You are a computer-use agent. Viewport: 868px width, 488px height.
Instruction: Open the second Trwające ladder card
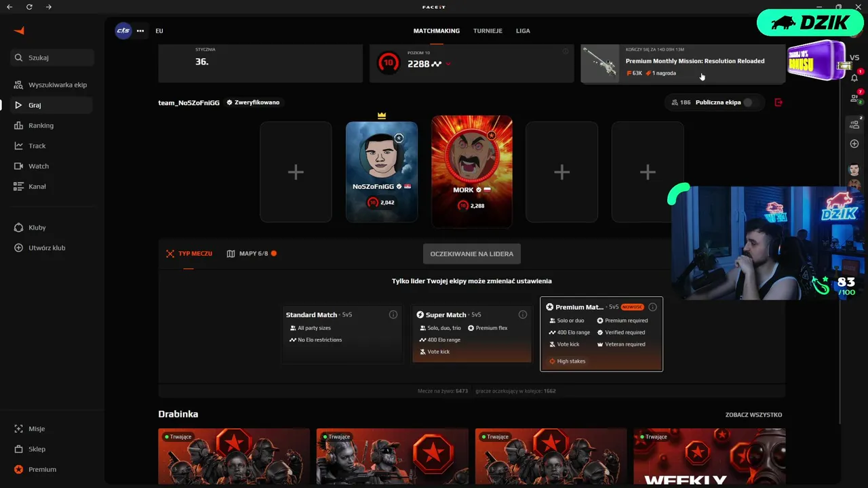coord(393,457)
